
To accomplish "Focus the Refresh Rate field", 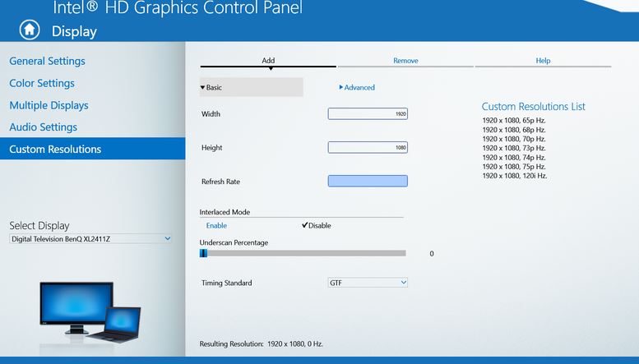I will click(x=368, y=181).
